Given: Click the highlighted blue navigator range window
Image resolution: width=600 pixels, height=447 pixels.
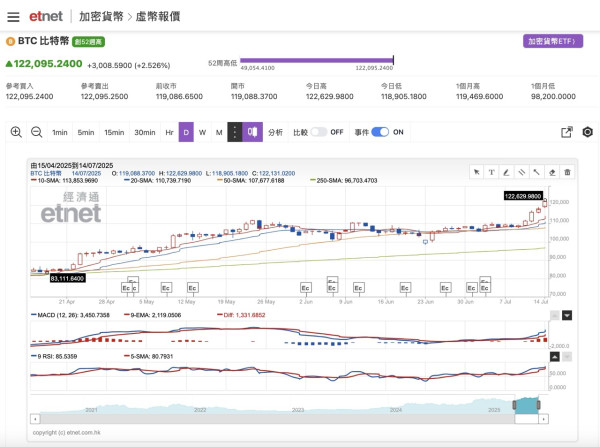Looking at the screenshot, I should coord(527,405).
